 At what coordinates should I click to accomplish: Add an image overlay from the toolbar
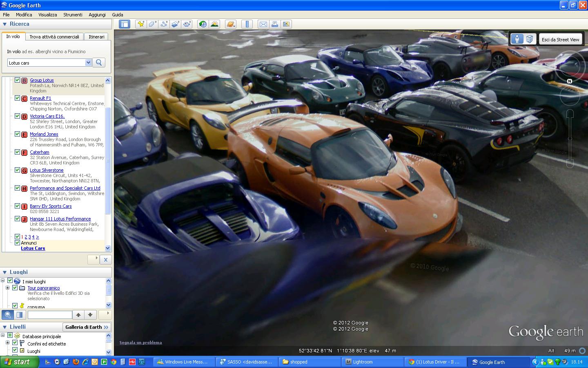coord(175,24)
